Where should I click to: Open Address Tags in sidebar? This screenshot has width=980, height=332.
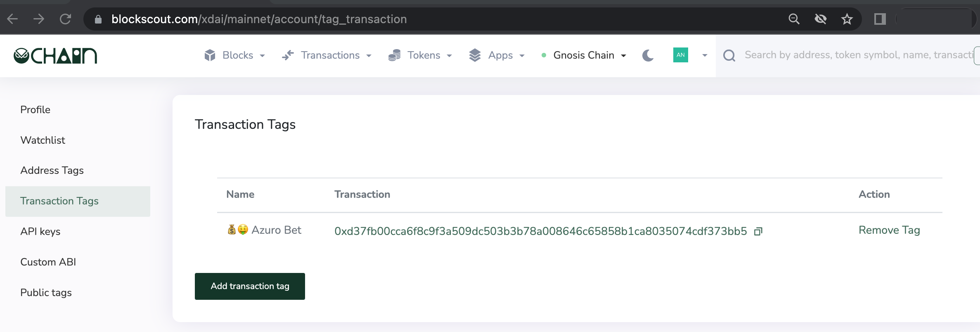52,171
